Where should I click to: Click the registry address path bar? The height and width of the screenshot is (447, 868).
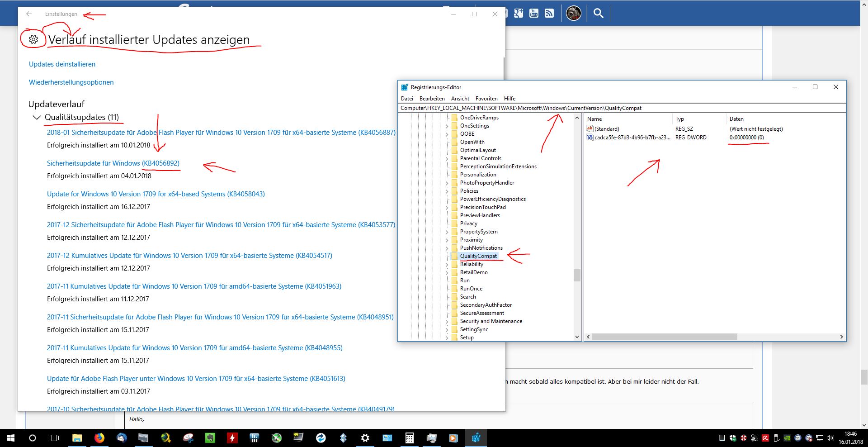click(x=622, y=108)
